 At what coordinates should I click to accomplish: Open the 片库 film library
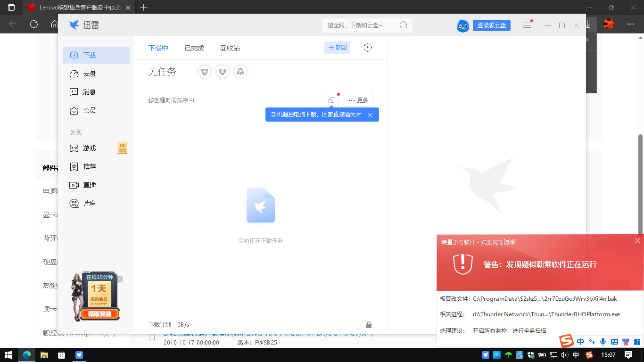pos(96,203)
